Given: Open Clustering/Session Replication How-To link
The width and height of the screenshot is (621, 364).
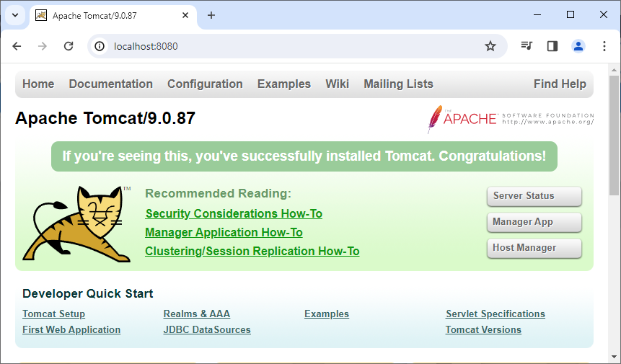Looking at the screenshot, I should pos(252,252).
